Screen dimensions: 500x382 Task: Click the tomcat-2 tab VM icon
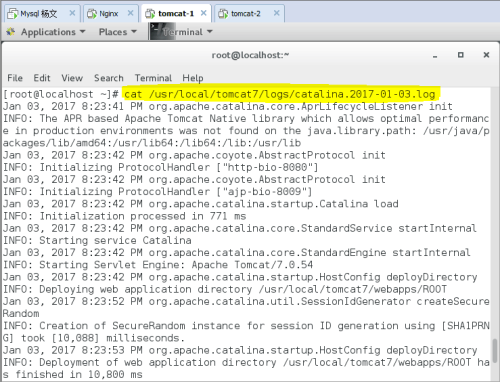click(223, 14)
